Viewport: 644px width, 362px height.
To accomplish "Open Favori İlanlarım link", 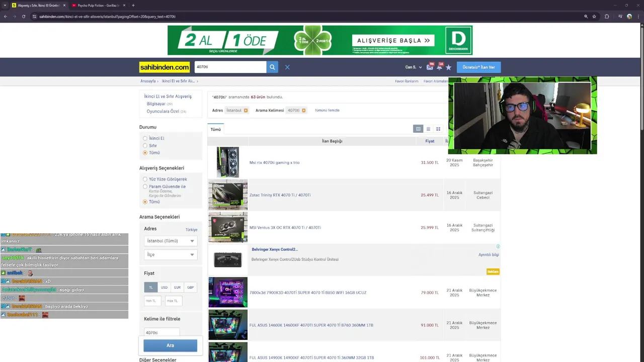I will (407, 81).
